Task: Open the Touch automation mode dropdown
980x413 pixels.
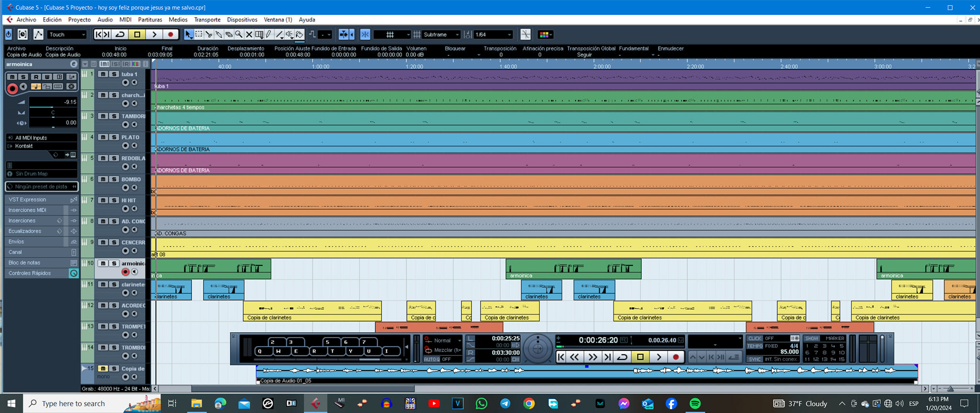Action: tap(67, 34)
